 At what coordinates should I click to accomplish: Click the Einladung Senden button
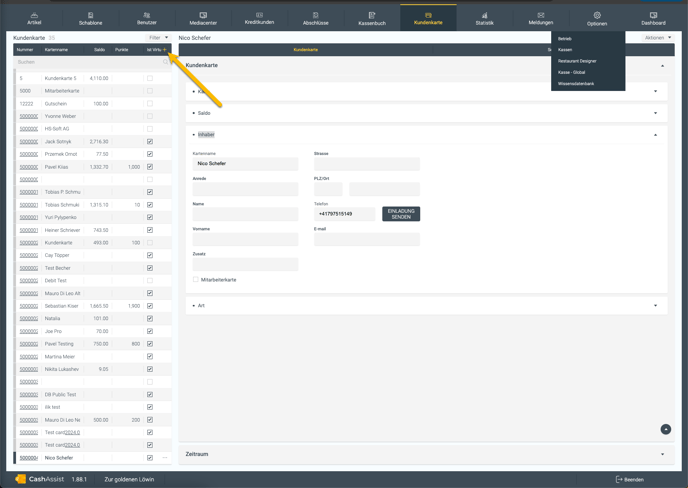click(x=401, y=214)
